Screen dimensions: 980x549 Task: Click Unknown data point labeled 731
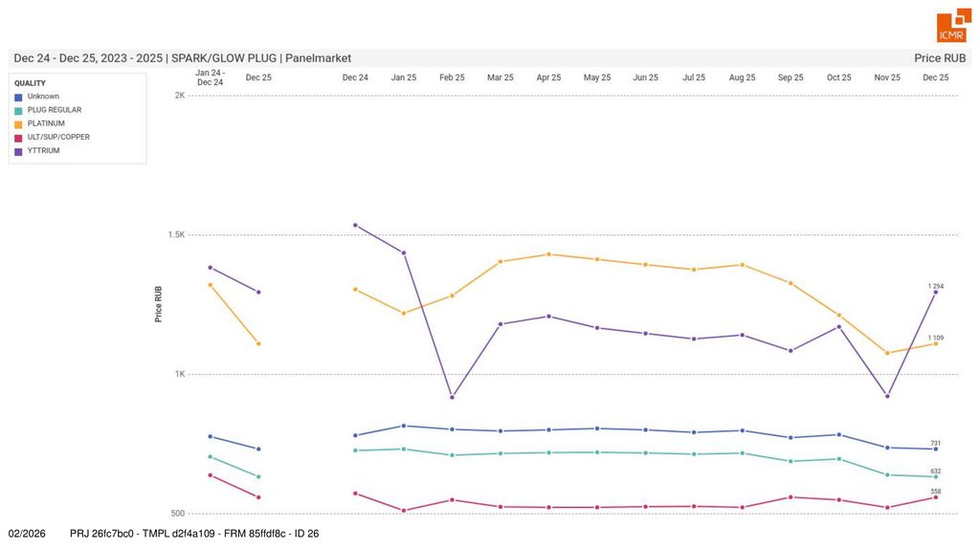pyautogui.click(x=936, y=449)
